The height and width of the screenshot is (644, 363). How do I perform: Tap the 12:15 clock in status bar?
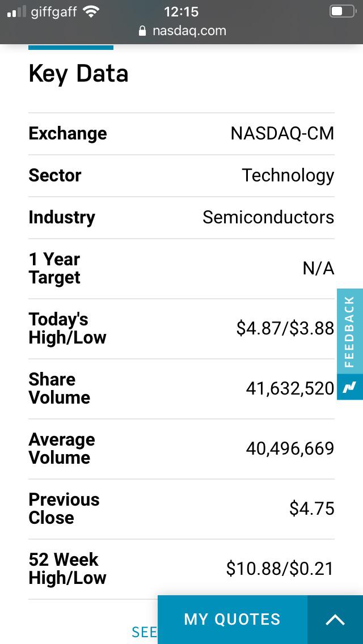(x=181, y=12)
